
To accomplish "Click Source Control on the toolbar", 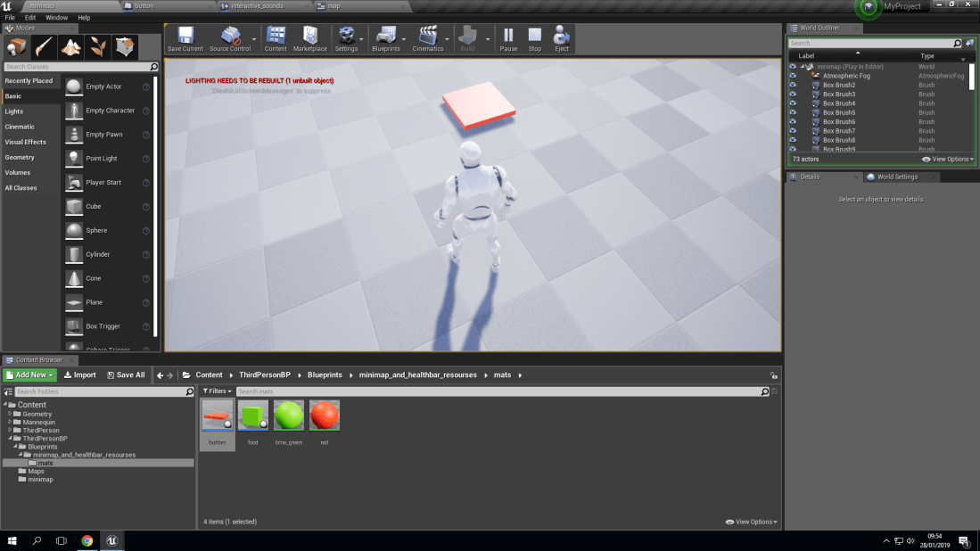I will click(231, 37).
